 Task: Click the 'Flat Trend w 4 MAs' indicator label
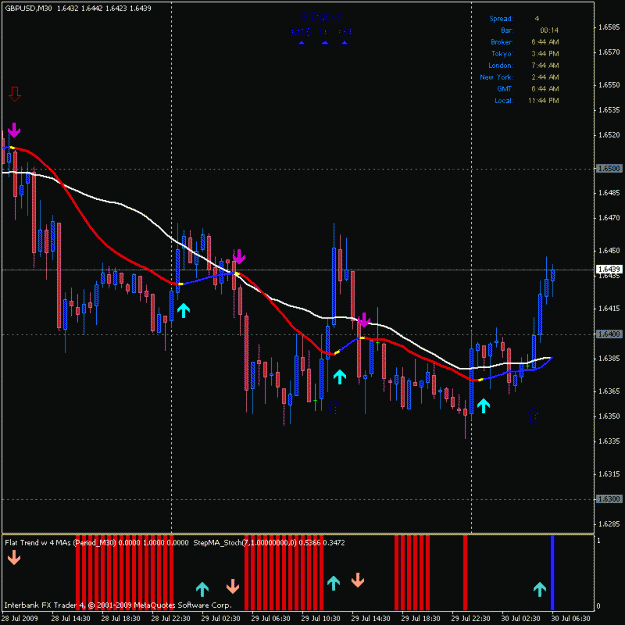coord(38,542)
